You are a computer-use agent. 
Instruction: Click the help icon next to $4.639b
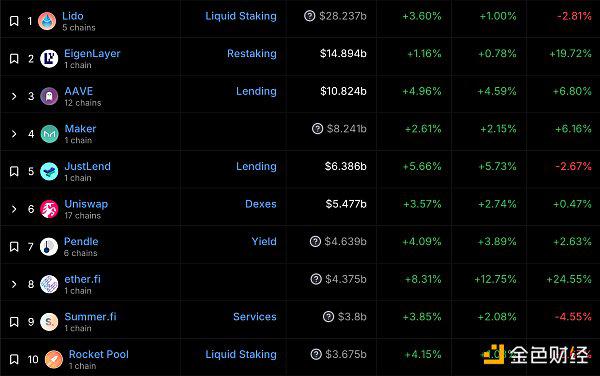[315, 241]
